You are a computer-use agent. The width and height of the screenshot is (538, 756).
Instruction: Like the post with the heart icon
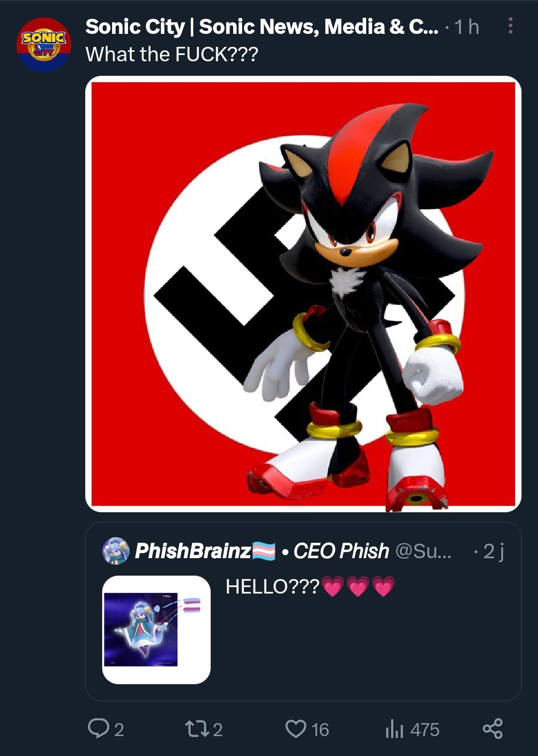(296, 729)
